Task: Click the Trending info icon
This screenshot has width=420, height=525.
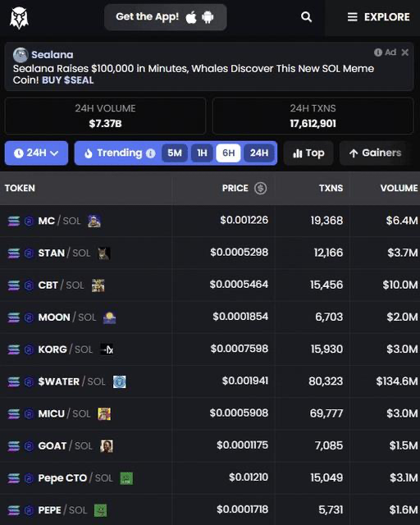Action: coord(151,153)
